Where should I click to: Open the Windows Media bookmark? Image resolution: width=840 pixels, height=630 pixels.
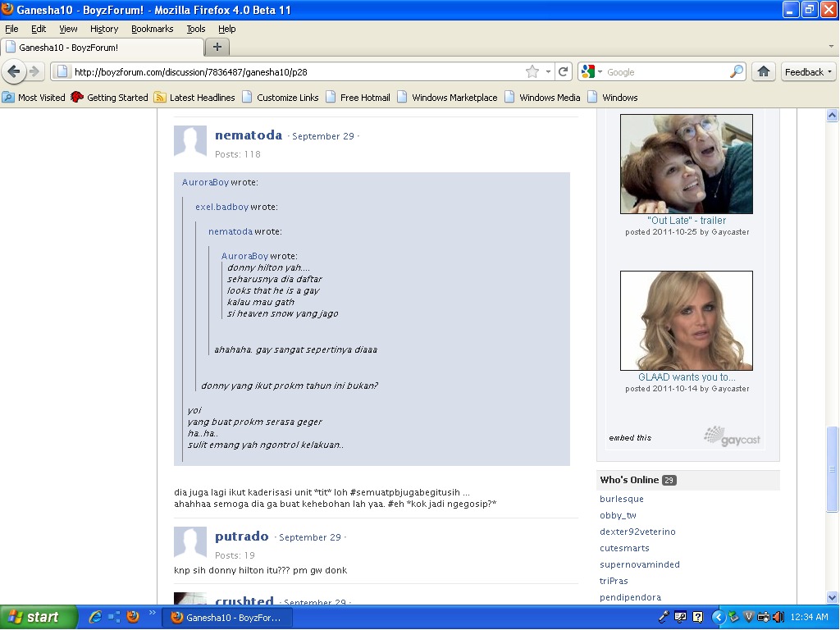(543, 98)
